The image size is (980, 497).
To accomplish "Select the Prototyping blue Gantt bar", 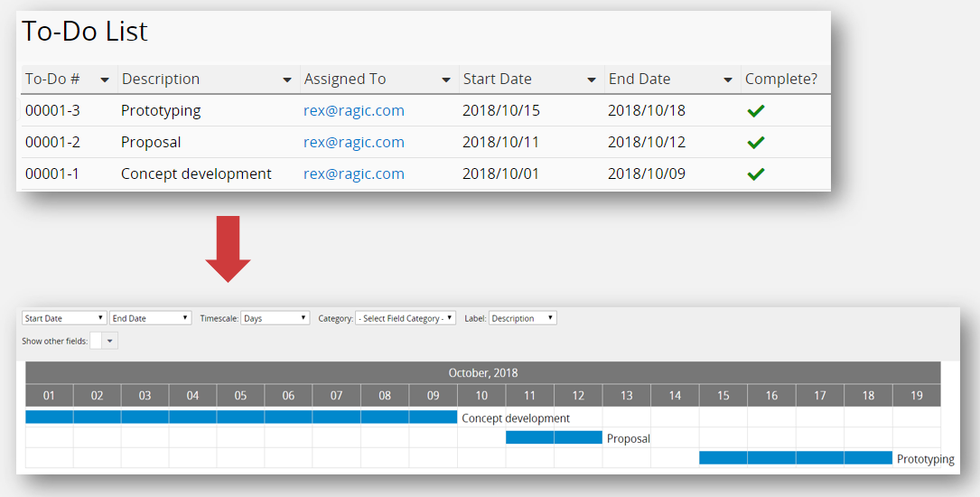I will point(795,457).
